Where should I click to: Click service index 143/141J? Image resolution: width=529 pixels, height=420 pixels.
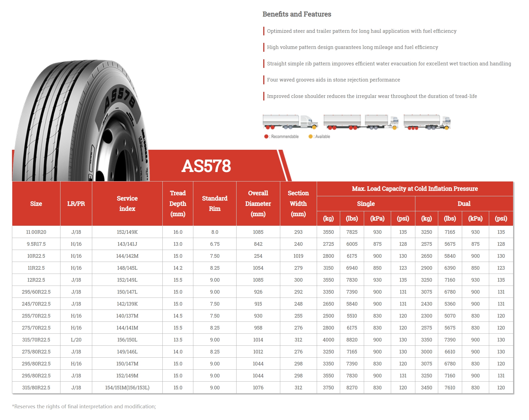point(127,244)
